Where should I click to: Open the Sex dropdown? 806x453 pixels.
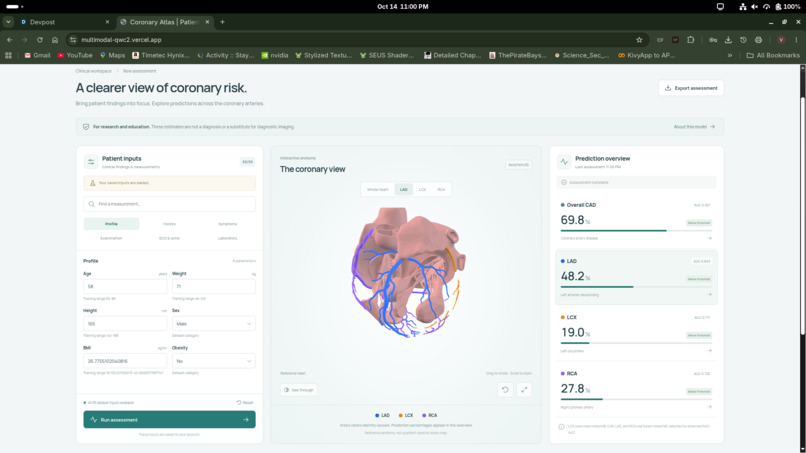(x=213, y=324)
